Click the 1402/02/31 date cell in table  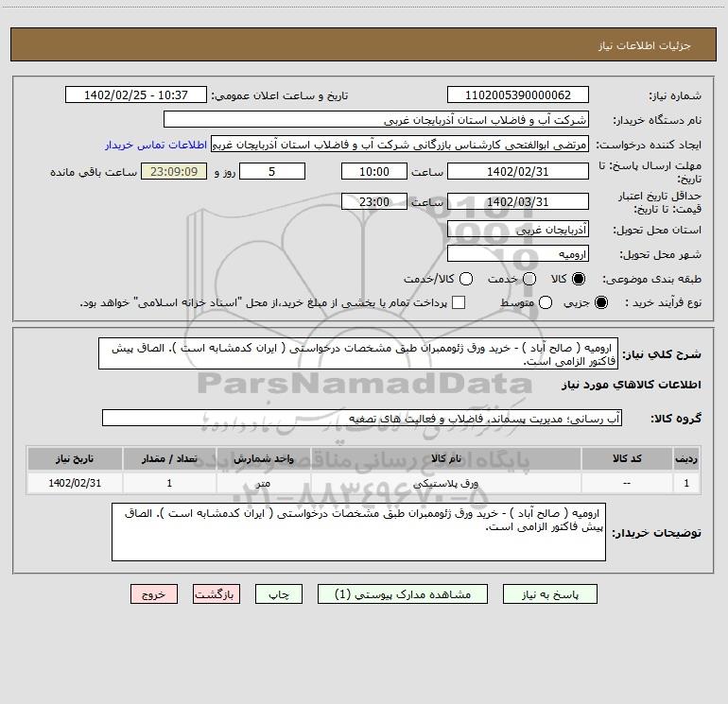[75, 483]
